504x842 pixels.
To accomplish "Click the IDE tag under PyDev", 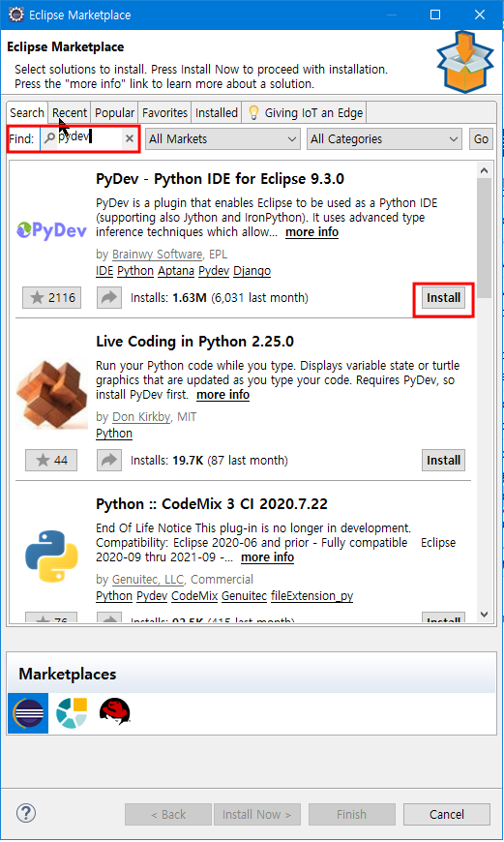I will tap(104, 271).
